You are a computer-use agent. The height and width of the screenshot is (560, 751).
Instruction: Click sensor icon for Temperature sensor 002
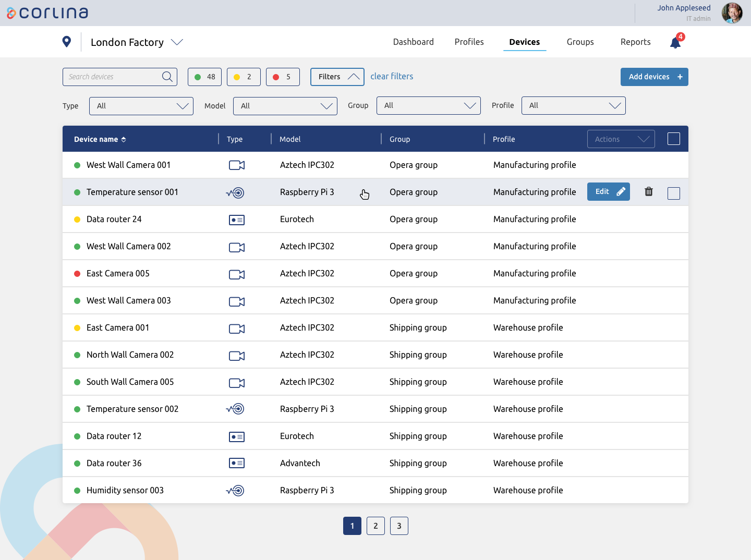(x=235, y=409)
